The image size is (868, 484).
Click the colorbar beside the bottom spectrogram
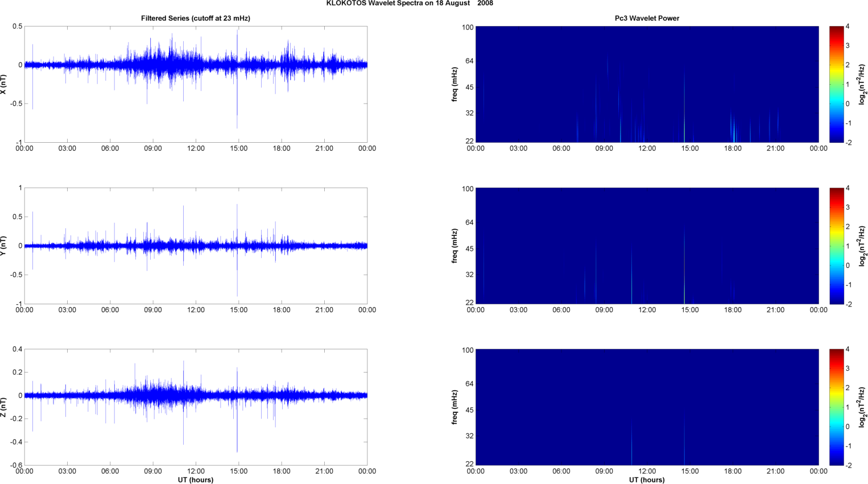point(836,407)
